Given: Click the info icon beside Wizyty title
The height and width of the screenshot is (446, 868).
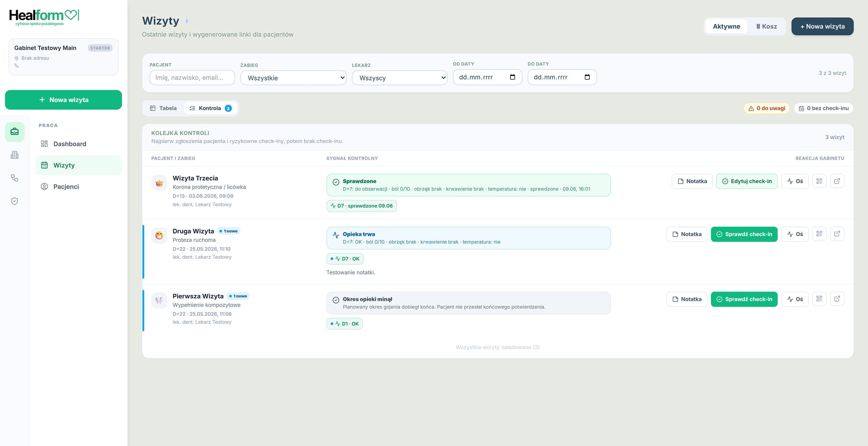Looking at the screenshot, I should tap(187, 21).
